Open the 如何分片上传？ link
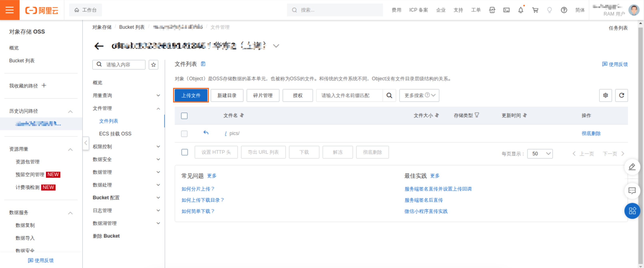 [198, 189]
